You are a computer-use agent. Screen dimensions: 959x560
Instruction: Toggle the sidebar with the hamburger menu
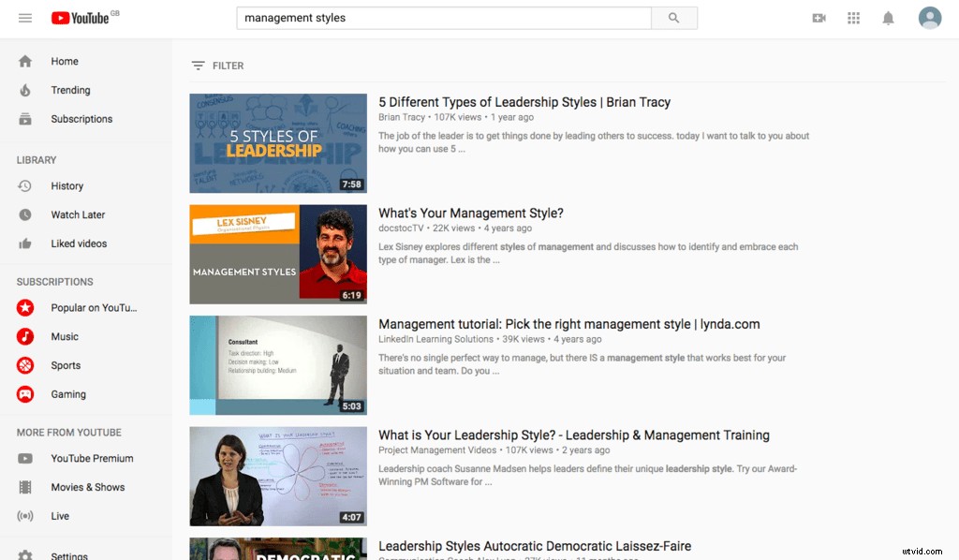[x=25, y=17]
